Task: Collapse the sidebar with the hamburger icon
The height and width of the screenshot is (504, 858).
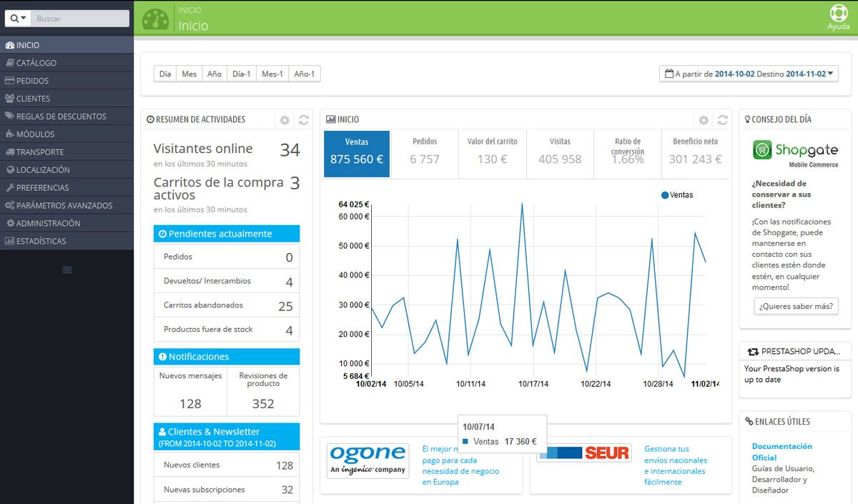Action: pos(67,270)
